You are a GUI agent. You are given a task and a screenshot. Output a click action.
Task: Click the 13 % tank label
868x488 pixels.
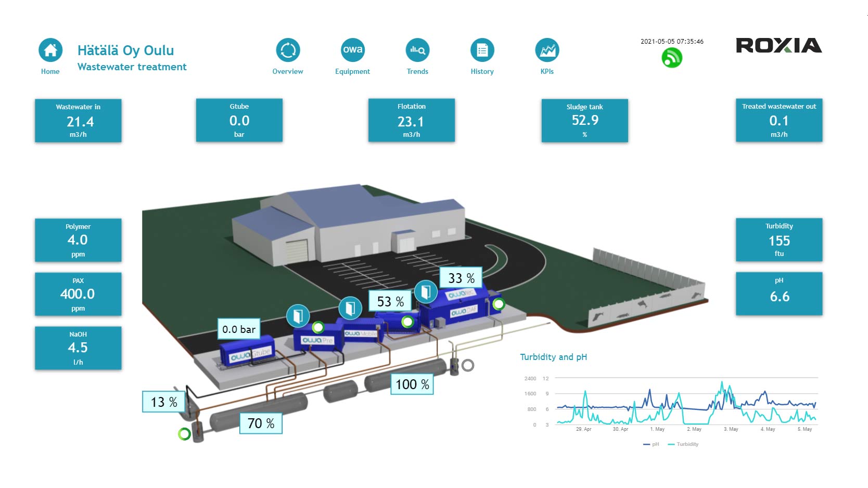tap(164, 402)
